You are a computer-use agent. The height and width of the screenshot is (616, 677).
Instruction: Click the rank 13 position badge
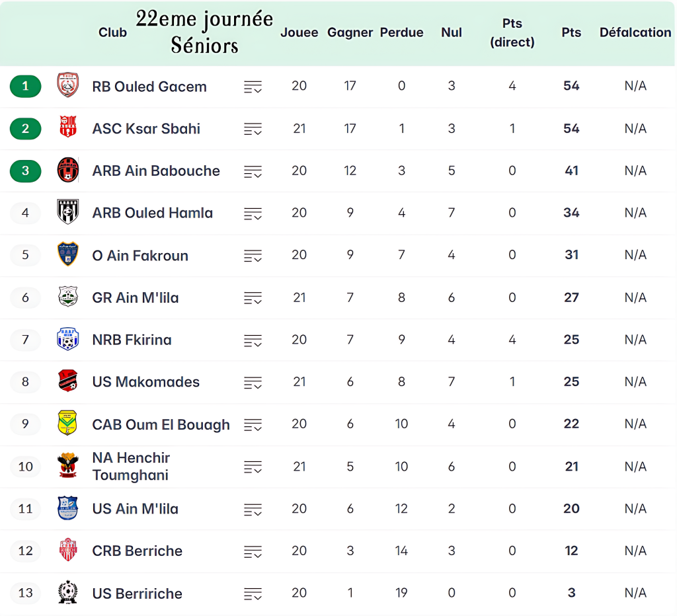click(x=26, y=593)
